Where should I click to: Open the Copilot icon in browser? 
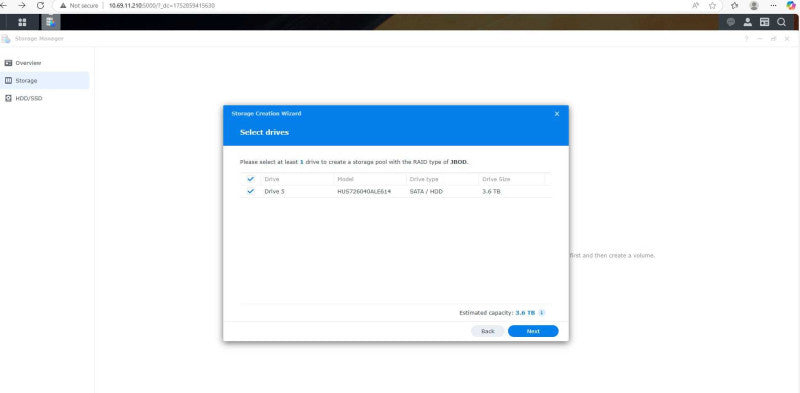(791, 6)
